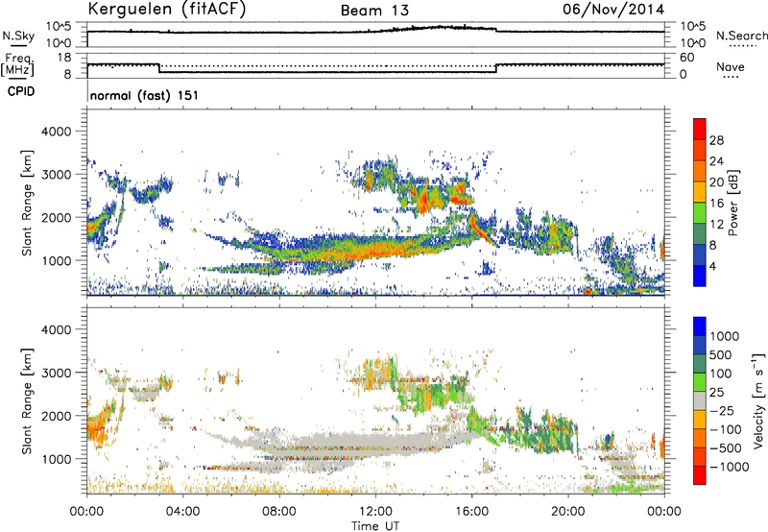This screenshot has height=532, width=768.
Task: Click the 'Kerguelen (fitACF)' plot title
Action: [x=167, y=10]
